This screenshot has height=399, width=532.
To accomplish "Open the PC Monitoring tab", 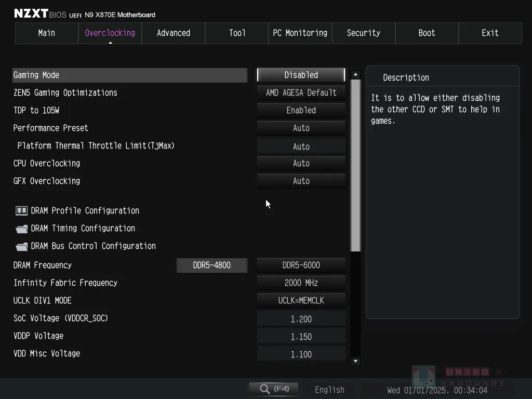I will coord(300,33).
